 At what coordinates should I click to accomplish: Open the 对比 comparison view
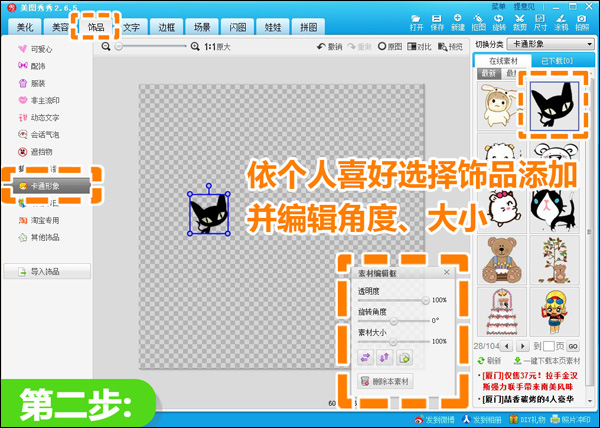419,47
